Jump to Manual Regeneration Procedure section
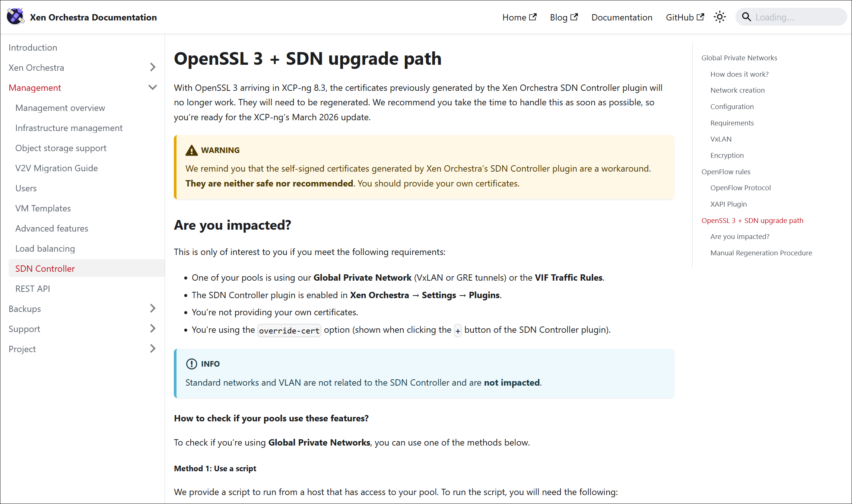 (x=761, y=253)
